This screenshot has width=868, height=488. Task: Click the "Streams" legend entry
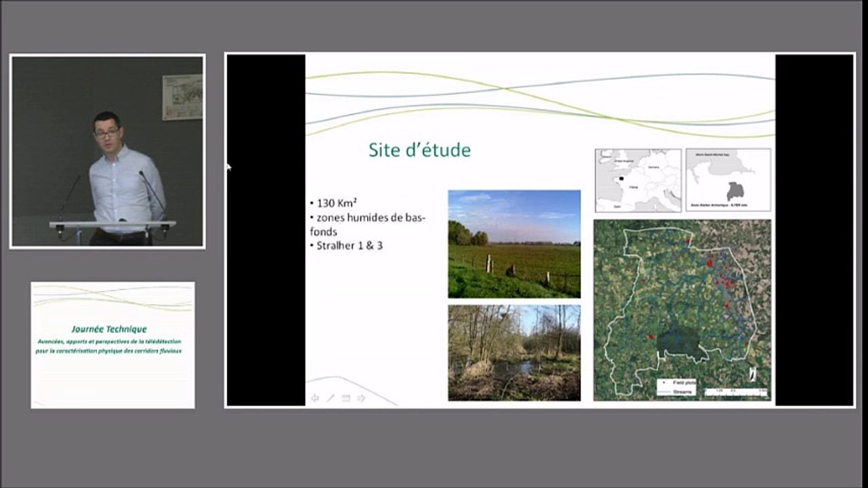(676, 392)
